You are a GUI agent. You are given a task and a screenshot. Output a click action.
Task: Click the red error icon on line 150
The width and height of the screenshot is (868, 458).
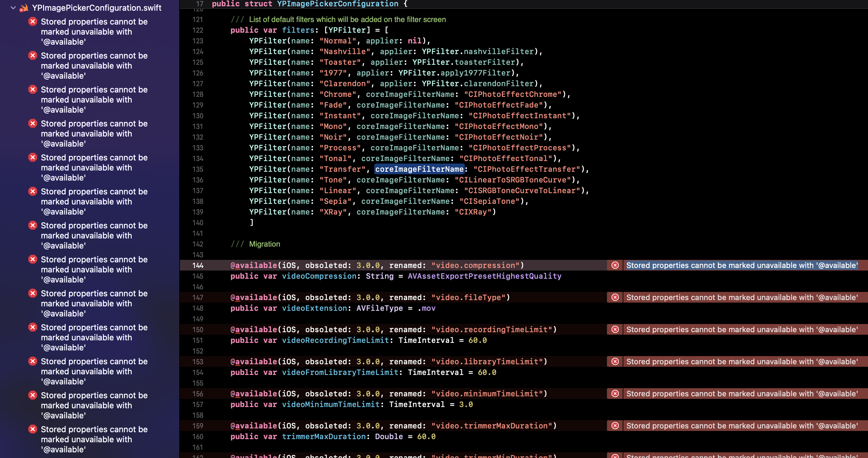[x=615, y=329]
